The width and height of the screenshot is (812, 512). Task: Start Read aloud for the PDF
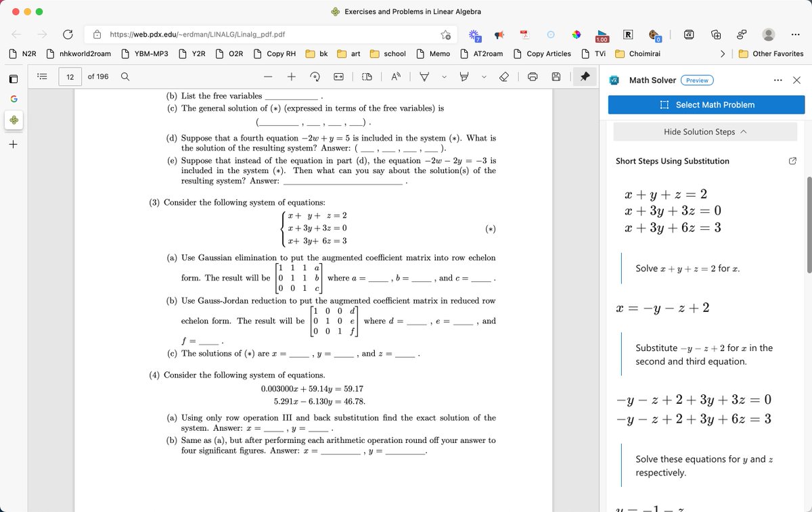click(x=395, y=77)
